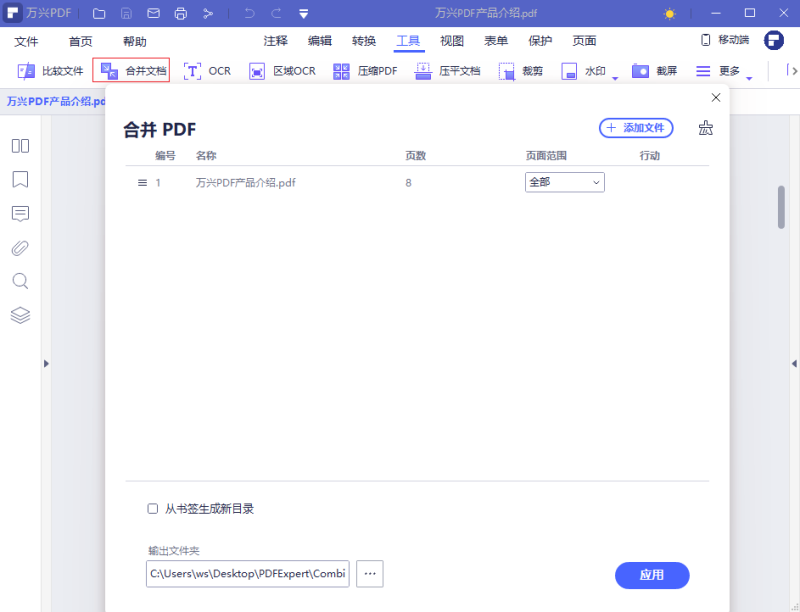Open the 全部 page range dropdown
This screenshot has height=612, width=800.
point(565,182)
